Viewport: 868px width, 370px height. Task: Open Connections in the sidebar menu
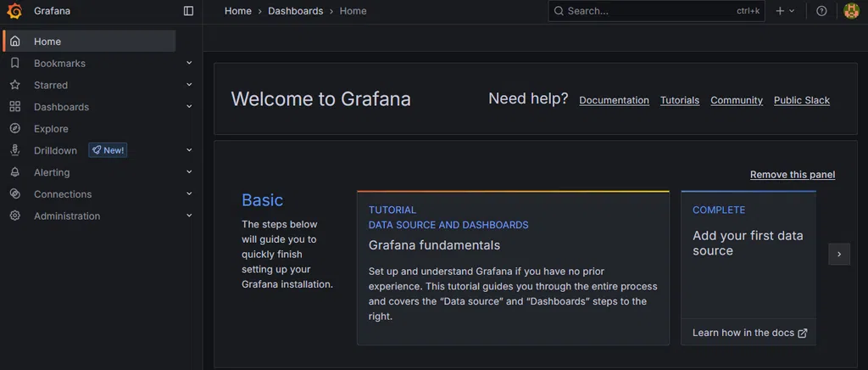(x=63, y=193)
